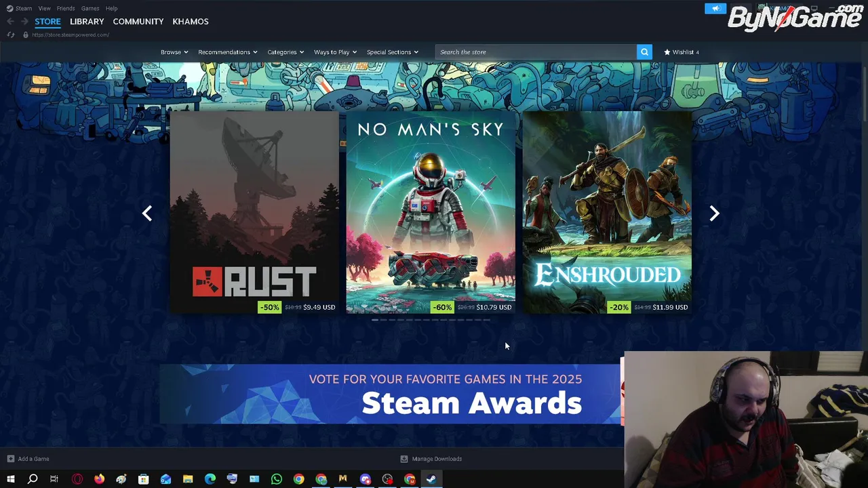Open the Games menu

pyautogui.click(x=90, y=8)
